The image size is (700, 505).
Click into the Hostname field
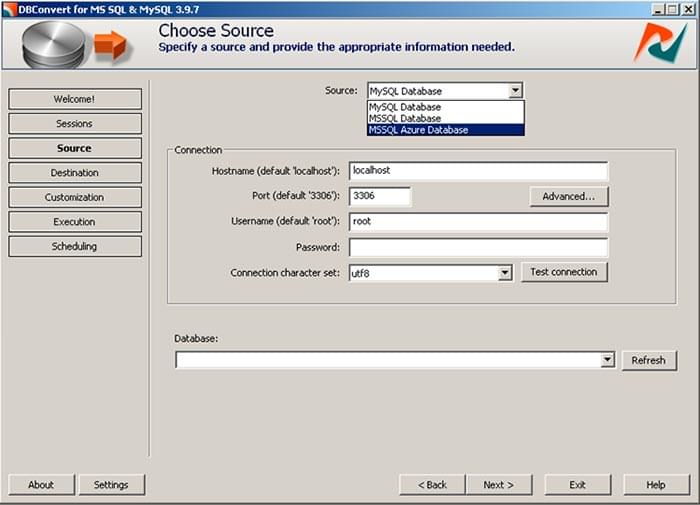click(x=478, y=171)
